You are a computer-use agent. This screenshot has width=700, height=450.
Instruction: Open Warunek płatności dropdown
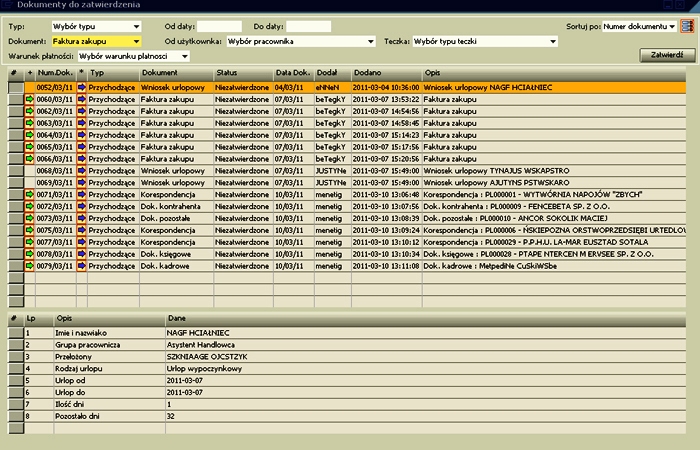coord(134,56)
